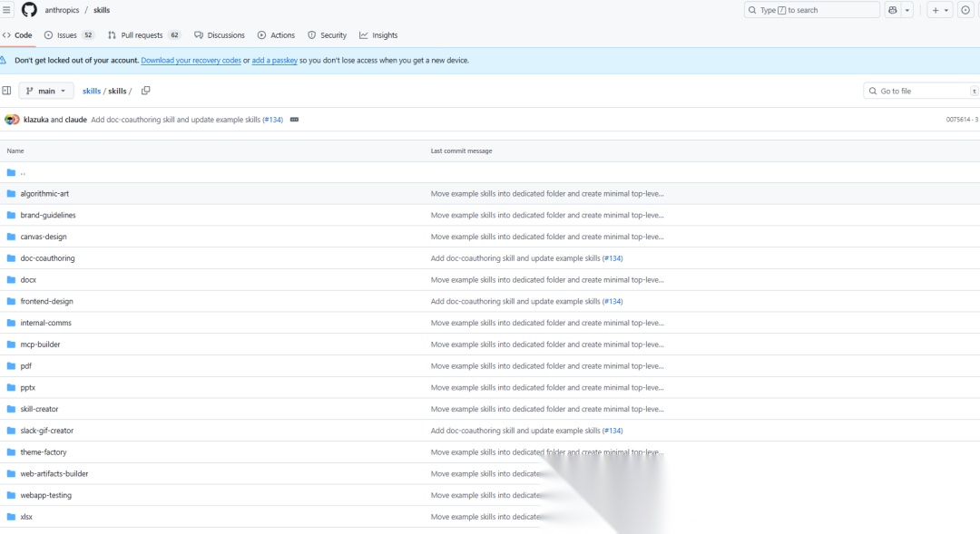Open #134 link in latest commit
Image resolution: width=980 pixels, height=534 pixels.
(x=272, y=120)
